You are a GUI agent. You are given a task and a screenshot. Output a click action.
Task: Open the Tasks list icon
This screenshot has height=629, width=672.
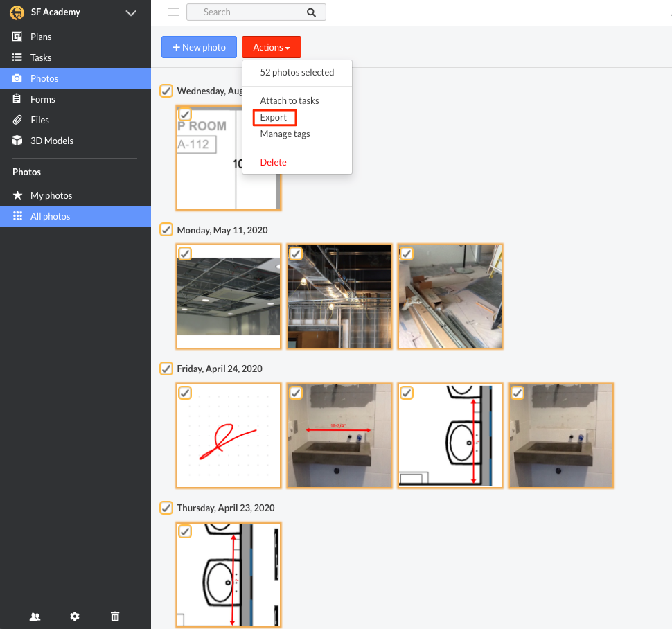(17, 57)
